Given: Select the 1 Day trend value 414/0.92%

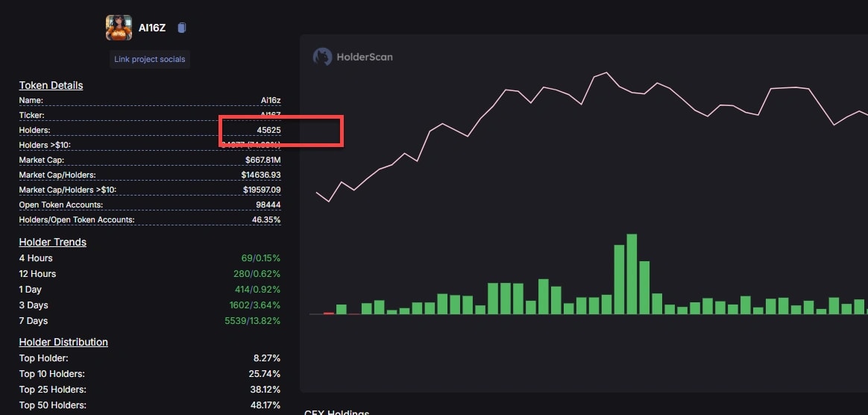Looking at the screenshot, I should pos(257,289).
